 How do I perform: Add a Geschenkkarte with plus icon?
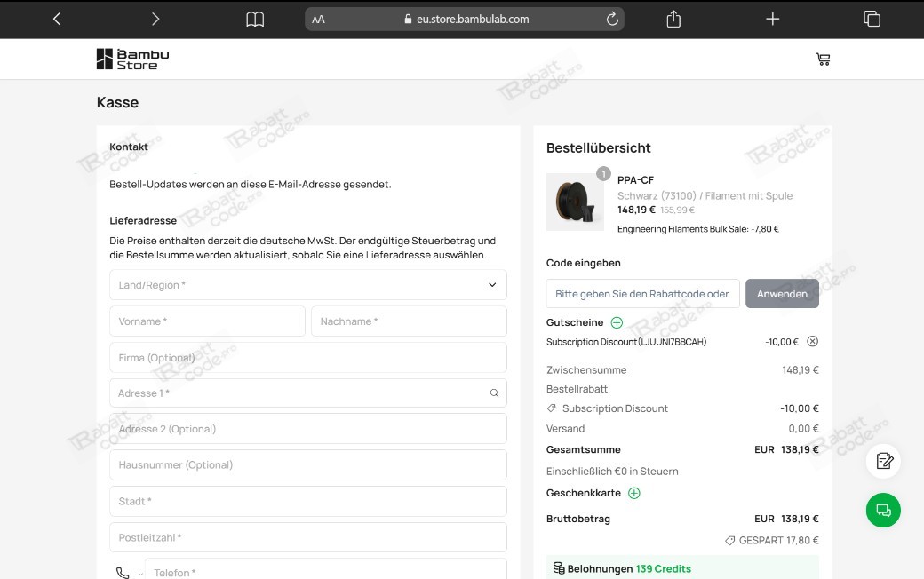click(634, 493)
